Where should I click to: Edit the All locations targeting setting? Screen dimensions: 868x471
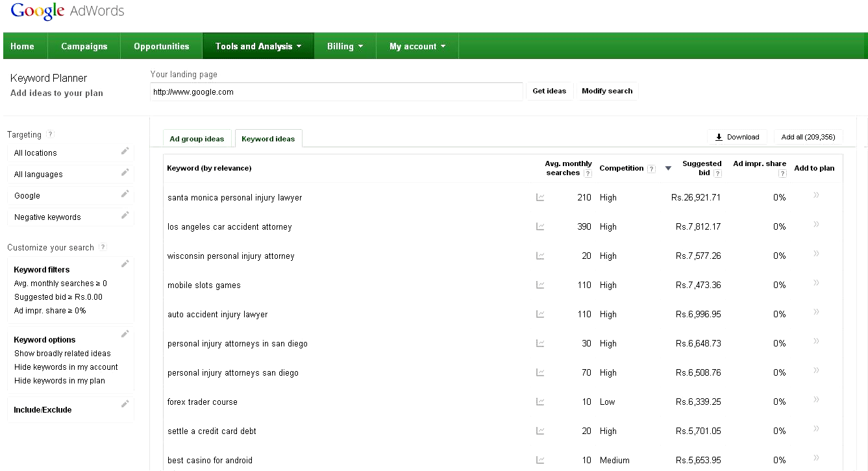pyautogui.click(x=126, y=151)
